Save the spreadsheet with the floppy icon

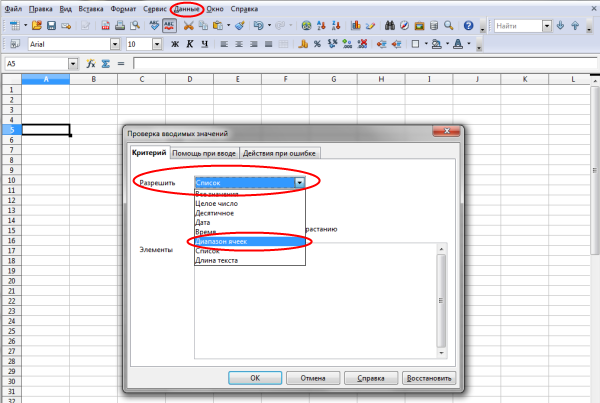coord(51,26)
